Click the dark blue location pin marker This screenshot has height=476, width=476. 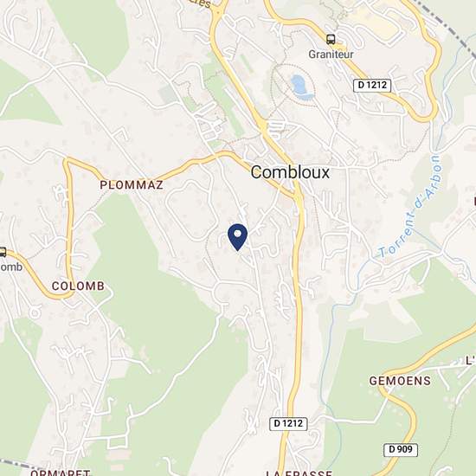tap(237, 237)
